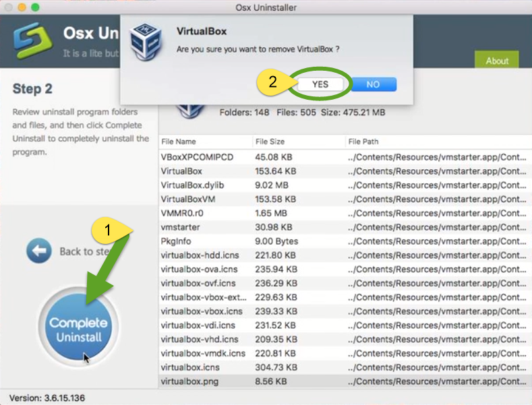532x405 pixels.
Task: Select the VBoxXPCOMIPCD file row
Action: (x=345, y=157)
